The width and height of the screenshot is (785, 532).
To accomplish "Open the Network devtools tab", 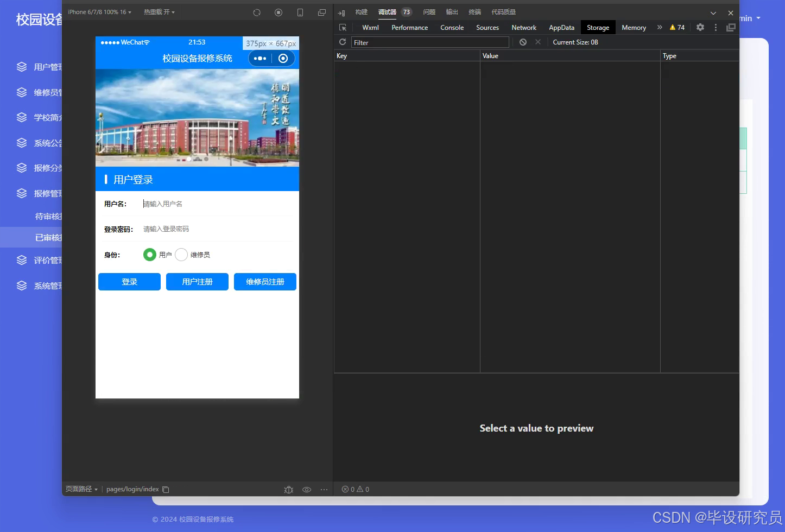I will pos(524,28).
